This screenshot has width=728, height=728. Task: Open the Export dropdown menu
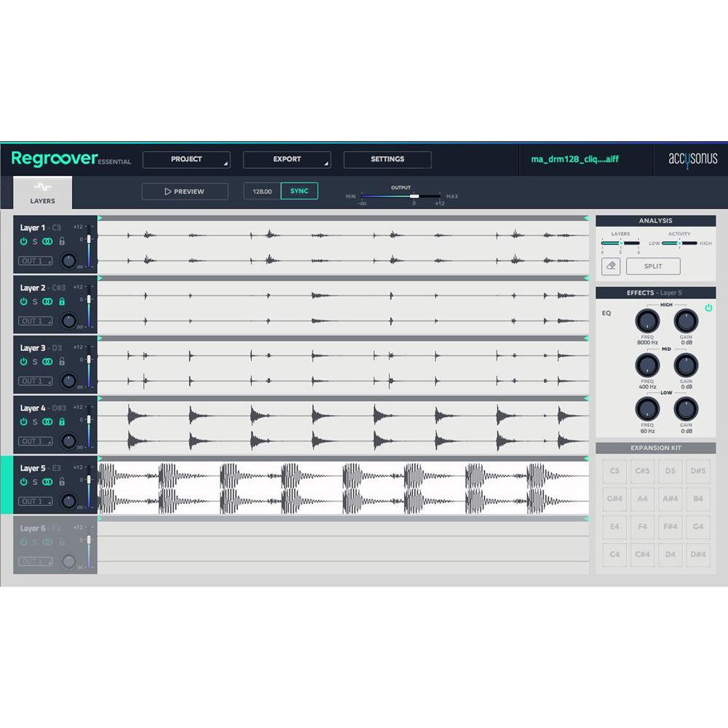pos(287,159)
